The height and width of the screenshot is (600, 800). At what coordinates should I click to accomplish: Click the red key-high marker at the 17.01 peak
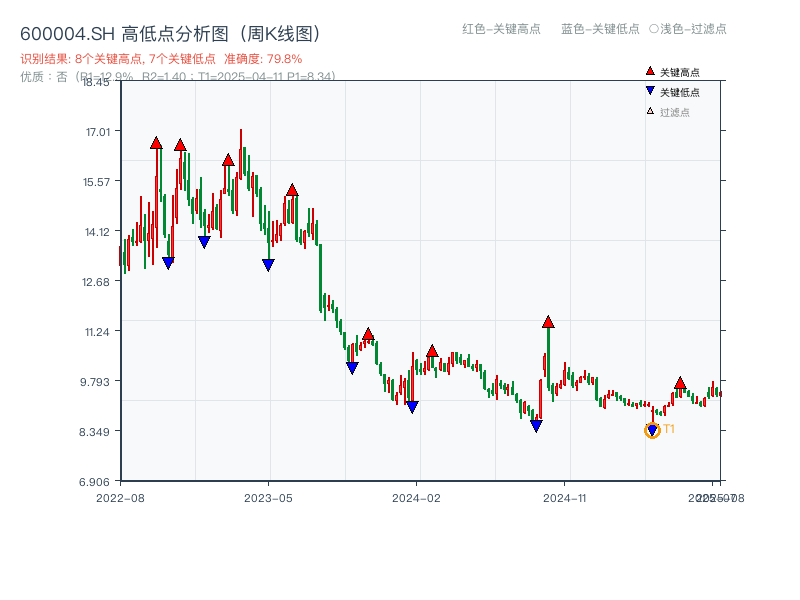156,142
